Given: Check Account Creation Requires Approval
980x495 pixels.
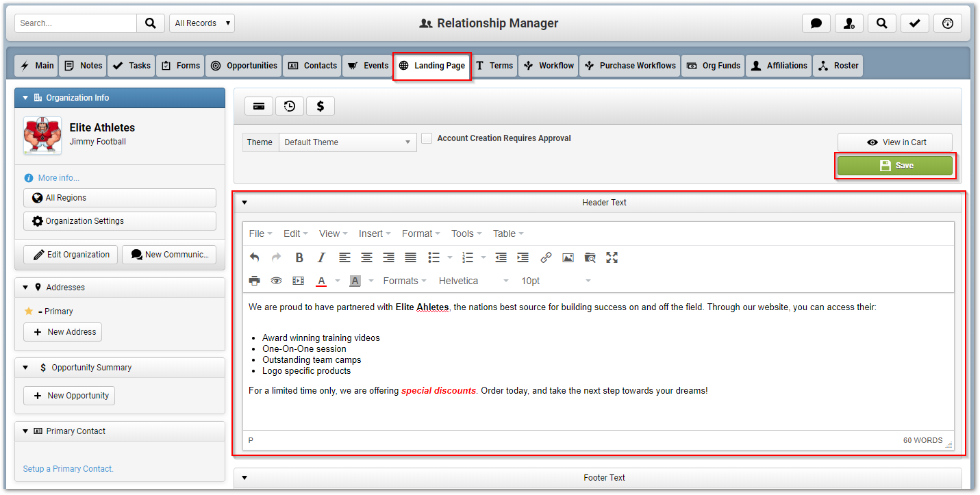Looking at the screenshot, I should point(427,138).
